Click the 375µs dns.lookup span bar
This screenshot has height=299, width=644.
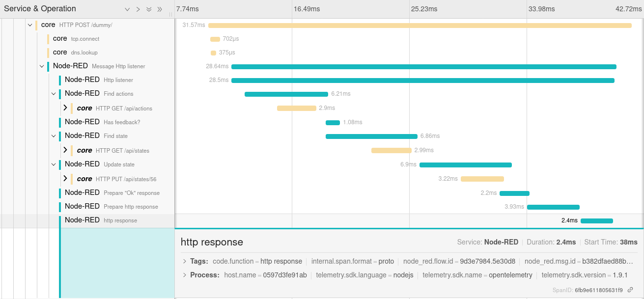click(x=213, y=53)
